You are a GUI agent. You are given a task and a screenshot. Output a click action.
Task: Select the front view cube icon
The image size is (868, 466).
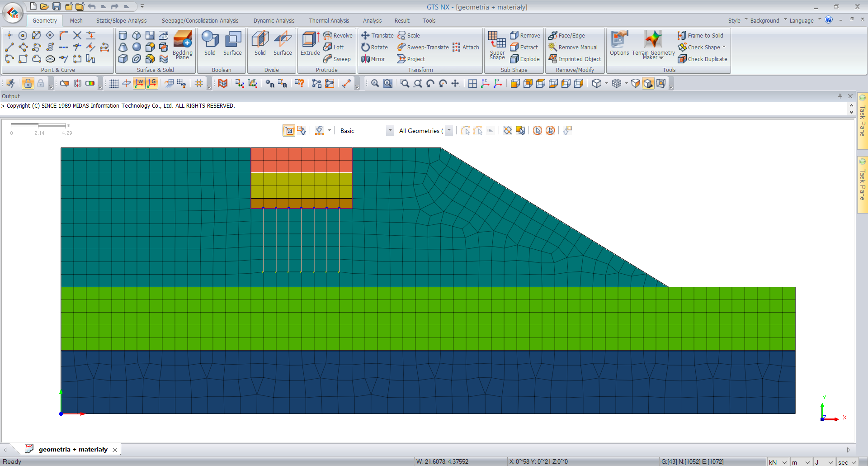[515, 83]
